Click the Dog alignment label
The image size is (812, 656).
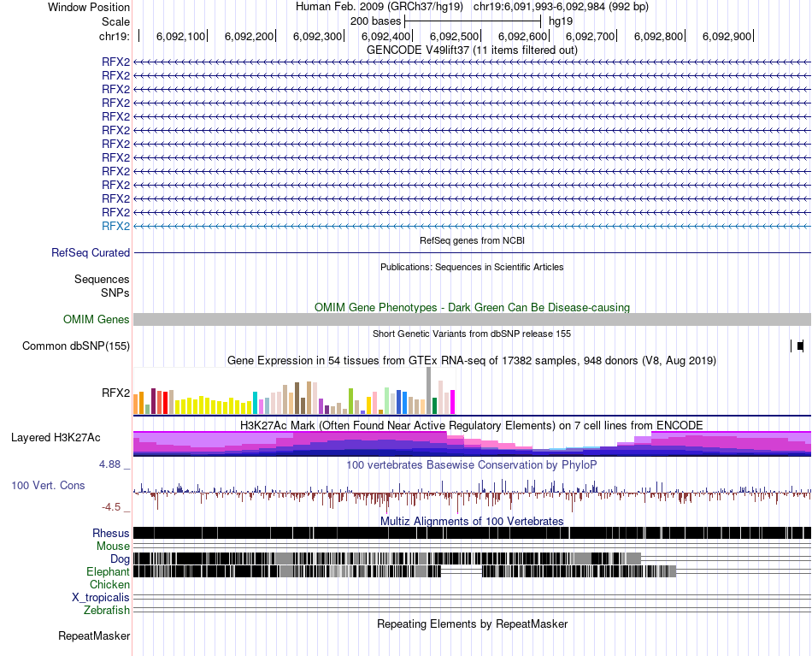tap(120, 558)
